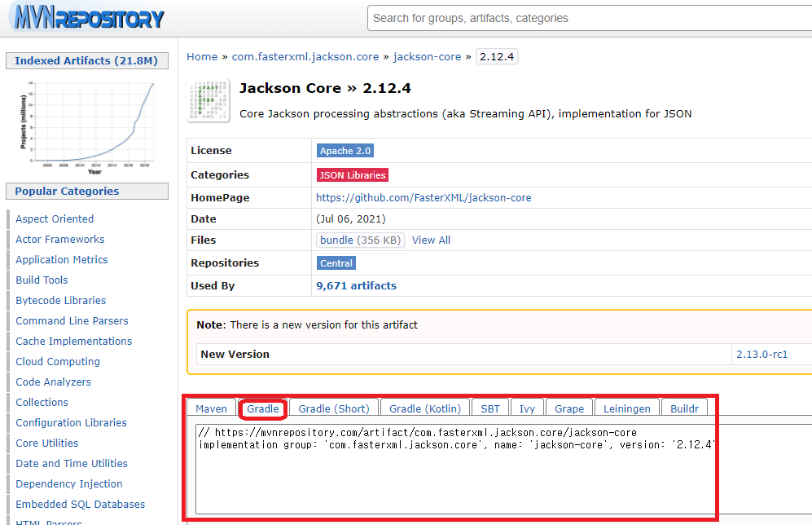Screen dimensions: 812x525
Task: Switch to the Maven tab
Action: [x=211, y=408]
